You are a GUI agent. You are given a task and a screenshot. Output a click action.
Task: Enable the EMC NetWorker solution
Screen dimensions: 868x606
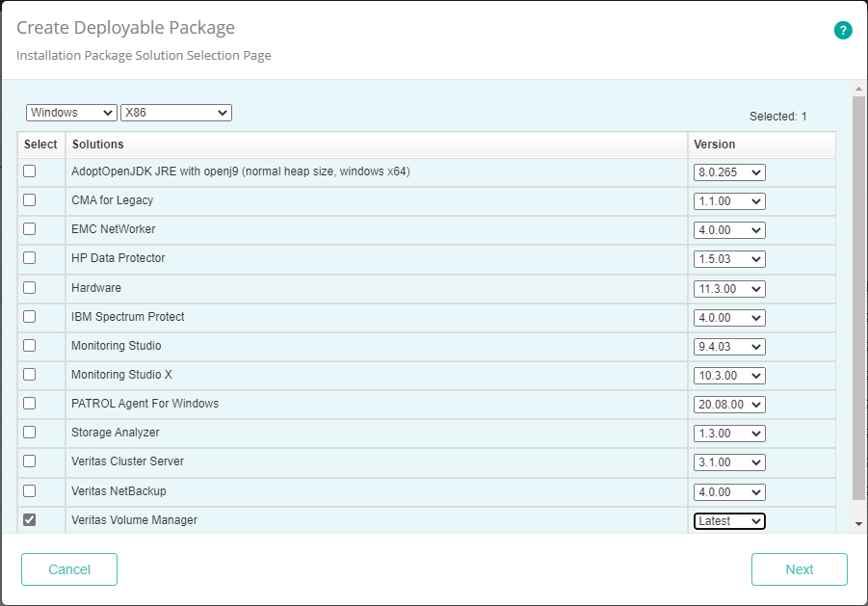[29, 229]
